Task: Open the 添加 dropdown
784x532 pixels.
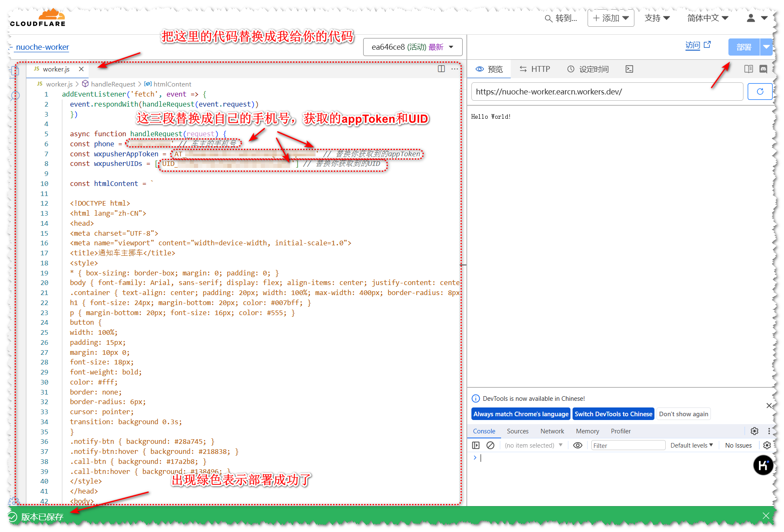Action: (611, 18)
